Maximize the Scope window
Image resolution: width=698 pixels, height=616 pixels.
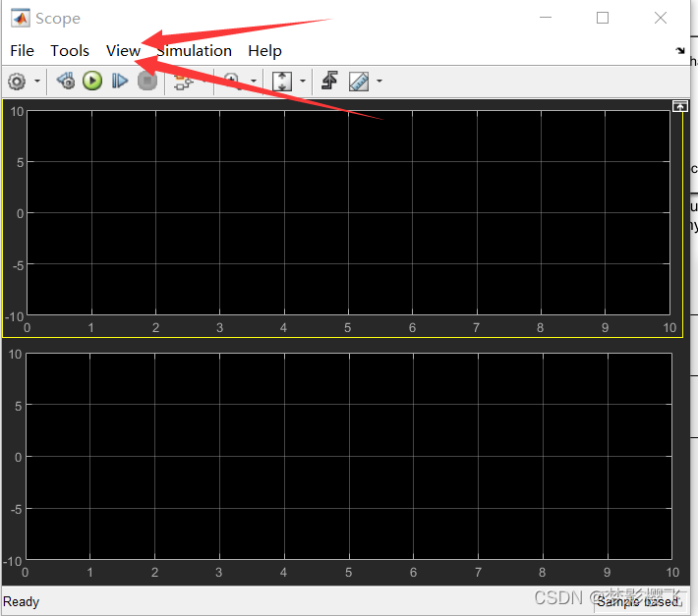tap(603, 18)
